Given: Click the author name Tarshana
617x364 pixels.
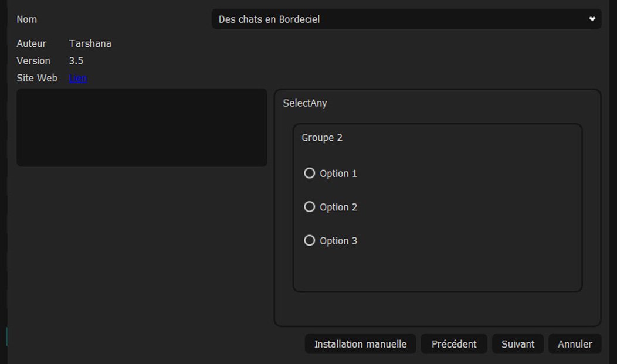Looking at the screenshot, I should point(90,43).
